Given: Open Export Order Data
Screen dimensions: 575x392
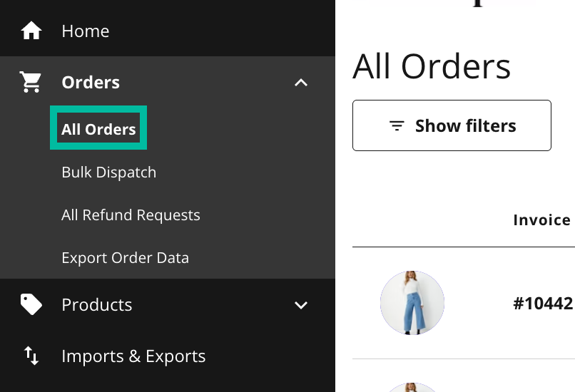Looking at the screenshot, I should pyautogui.click(x=125, y=257).
